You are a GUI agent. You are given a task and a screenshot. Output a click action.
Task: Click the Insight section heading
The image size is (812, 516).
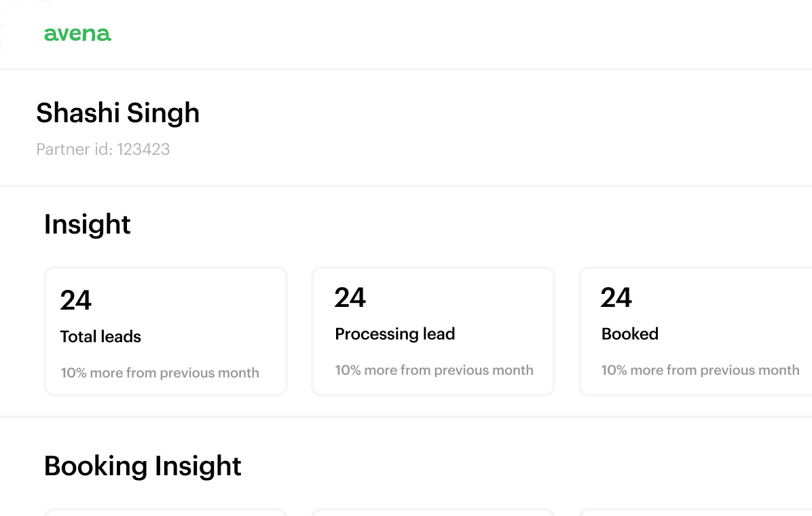tap(87, 224)
